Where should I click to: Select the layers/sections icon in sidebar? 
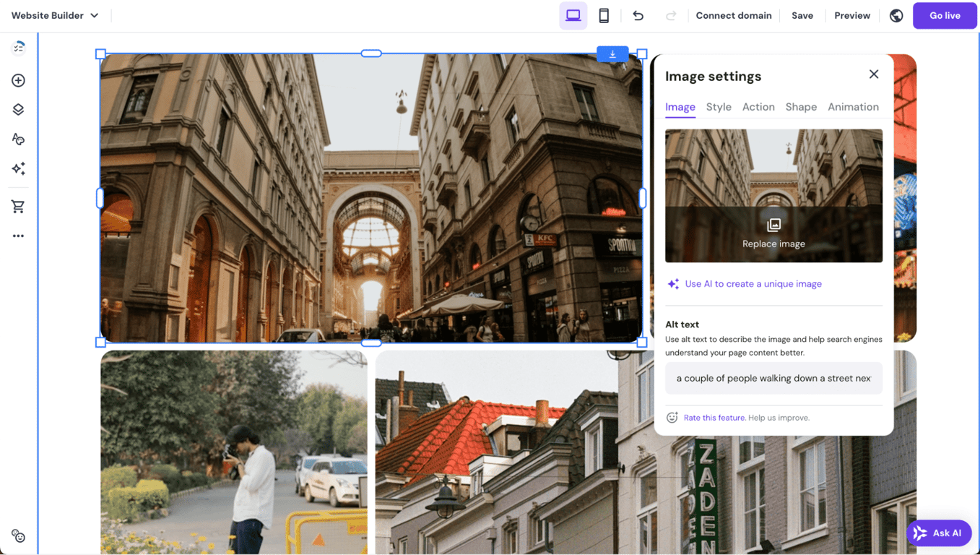pyautogui.click(x=18, y=110)
